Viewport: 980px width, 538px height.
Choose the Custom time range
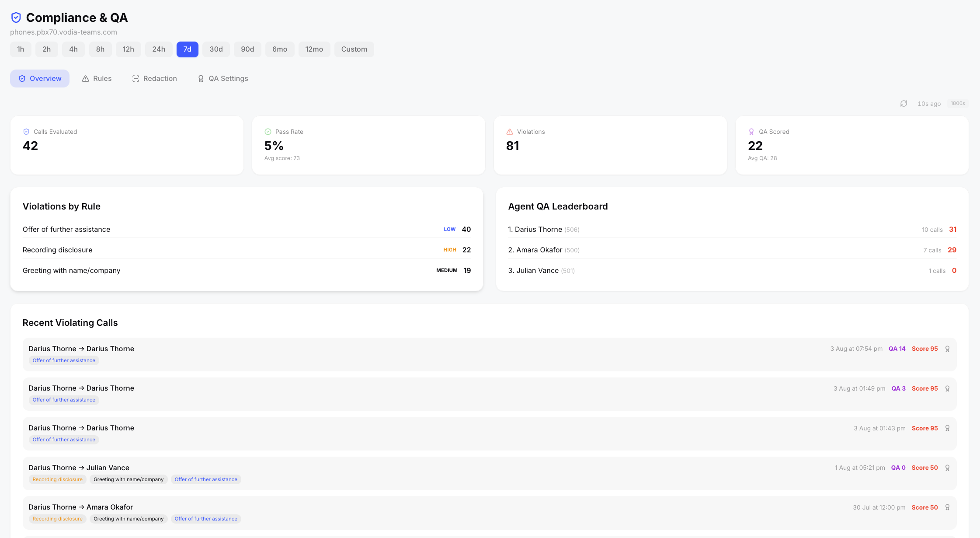[354, 49]
